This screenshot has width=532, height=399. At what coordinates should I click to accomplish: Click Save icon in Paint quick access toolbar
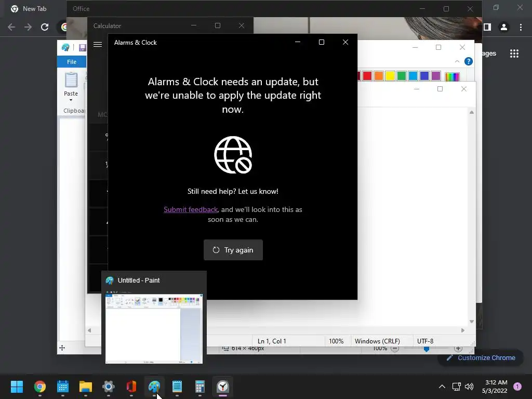83,47
